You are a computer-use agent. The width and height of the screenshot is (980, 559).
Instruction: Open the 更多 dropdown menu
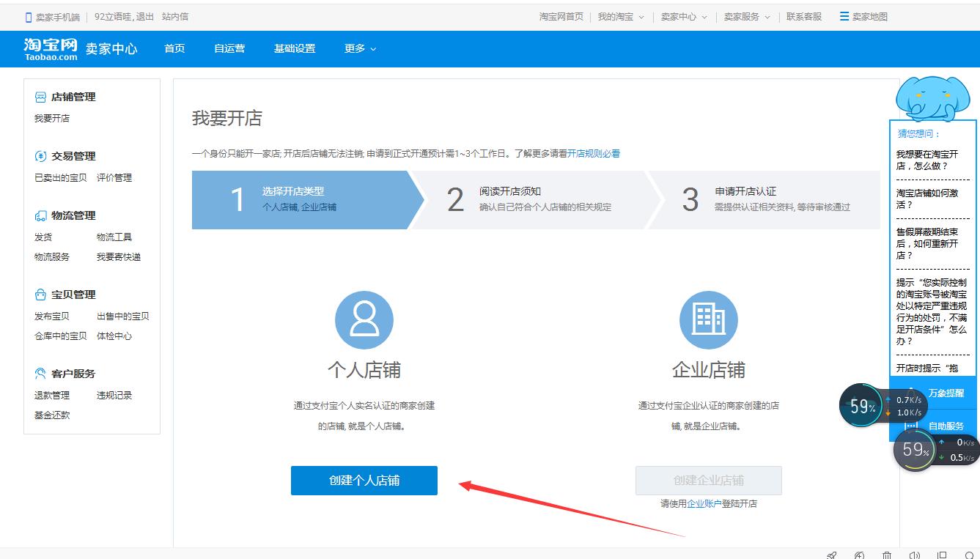(355, 48)
